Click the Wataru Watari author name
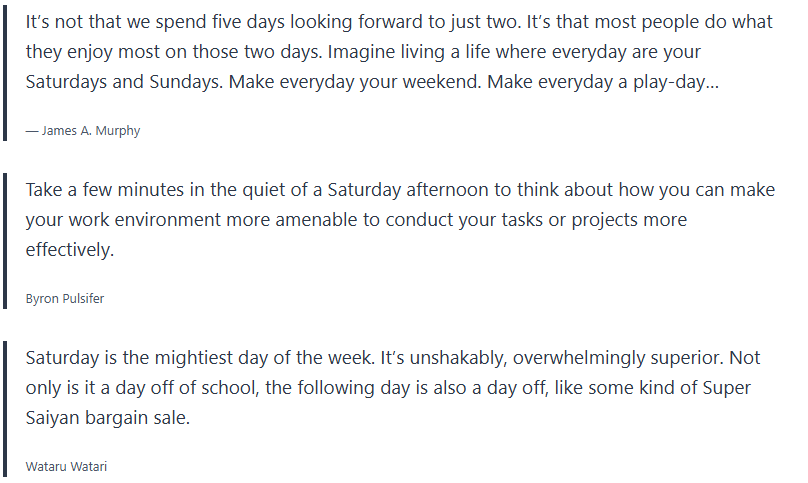Viewport: 808px width, 483px height. (x=67, y=466)
